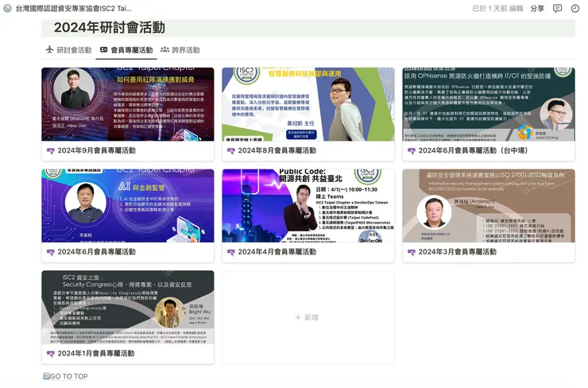
Task: Click the 2024年研討會活動 heading
Action: [110, 27]
